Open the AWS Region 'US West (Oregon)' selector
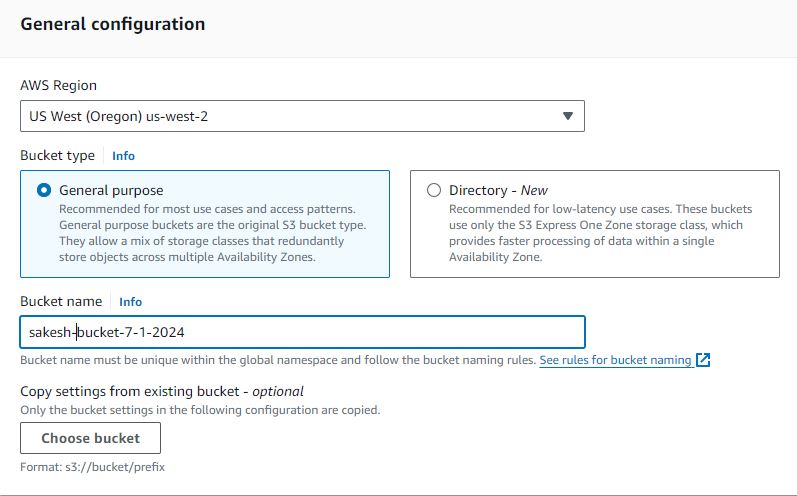Viewport: 797px width, 496px height. click(x=302, y=116)
